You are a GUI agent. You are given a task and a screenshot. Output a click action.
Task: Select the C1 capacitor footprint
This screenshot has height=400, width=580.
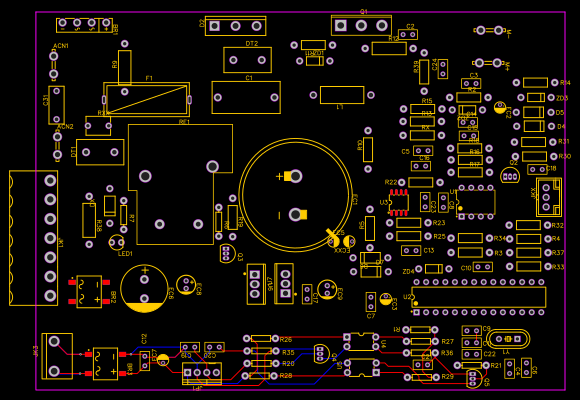(x=246, y=97)
